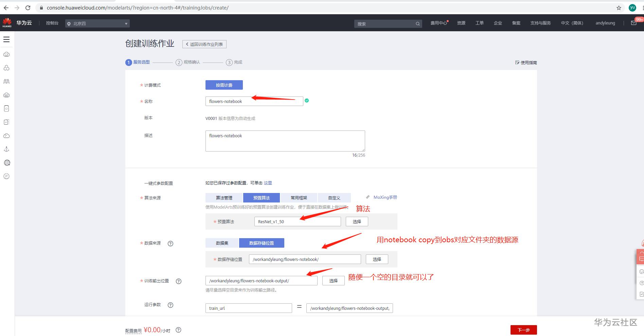
Task: Open the mail notifications icon
Action: [x=633, y=23]
